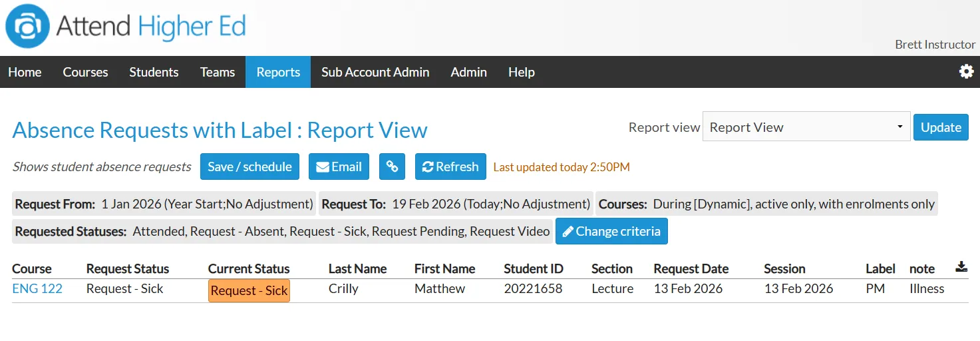The image size is (980, 341).
Task: Go to the Home menu
Action: click(25, 72)
